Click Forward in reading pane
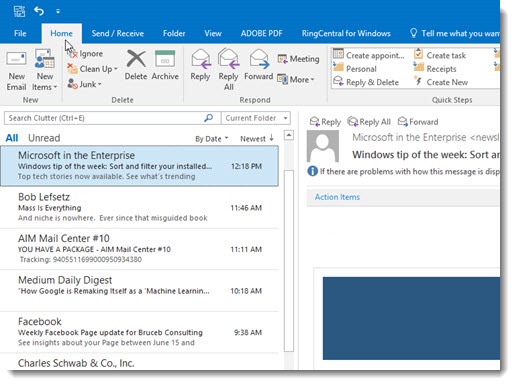 click(x=418, y=122)
